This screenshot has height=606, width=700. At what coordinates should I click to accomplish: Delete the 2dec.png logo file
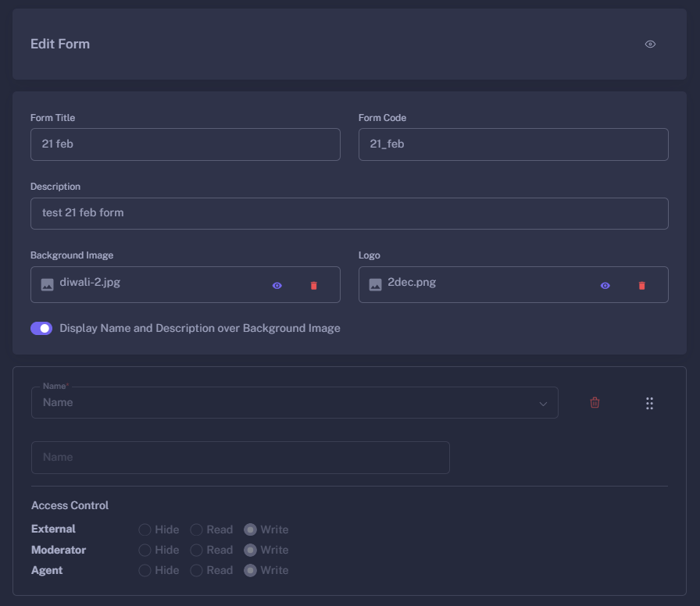click(x=642, y=285)
